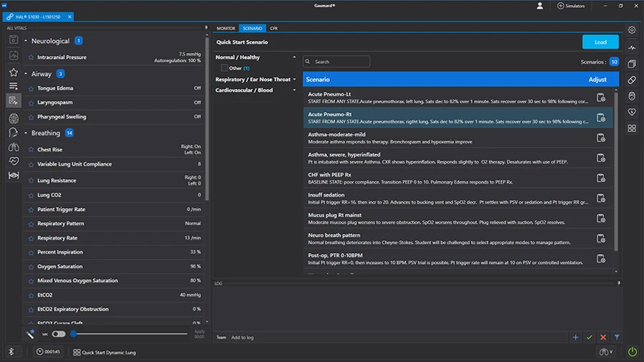
Task: Open the CPR tab
Action: click(274, 29)
